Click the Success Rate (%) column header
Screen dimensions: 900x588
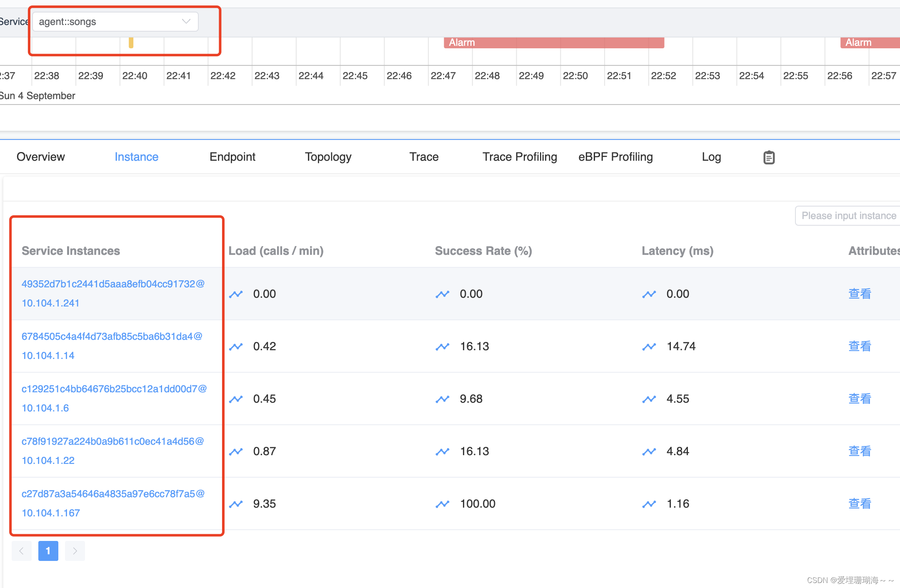coord(483,251)
